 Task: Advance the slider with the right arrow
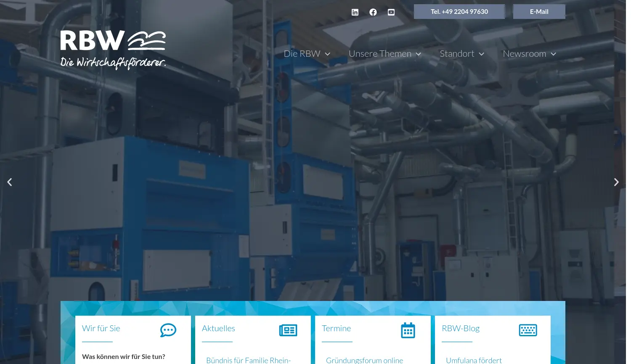[616, 182]
